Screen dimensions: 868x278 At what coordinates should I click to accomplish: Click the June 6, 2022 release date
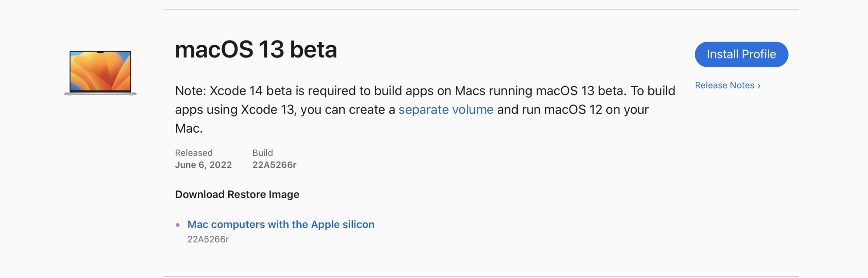[x=203, y=165]
